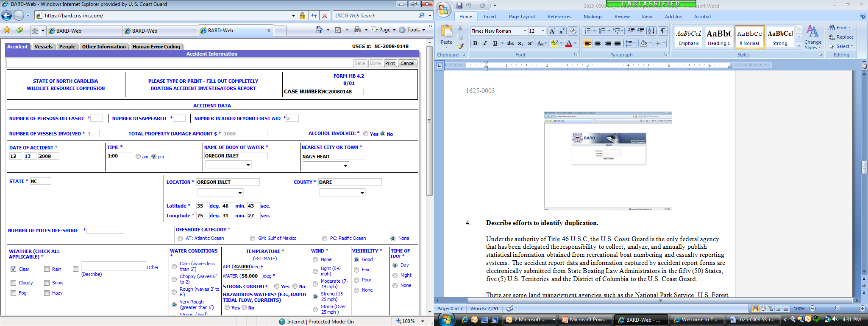Image resolution: width=868 pixels, height=326 pixels.
Task: Click the Bold formatting icon in Word
Action: tap(475, 43)
